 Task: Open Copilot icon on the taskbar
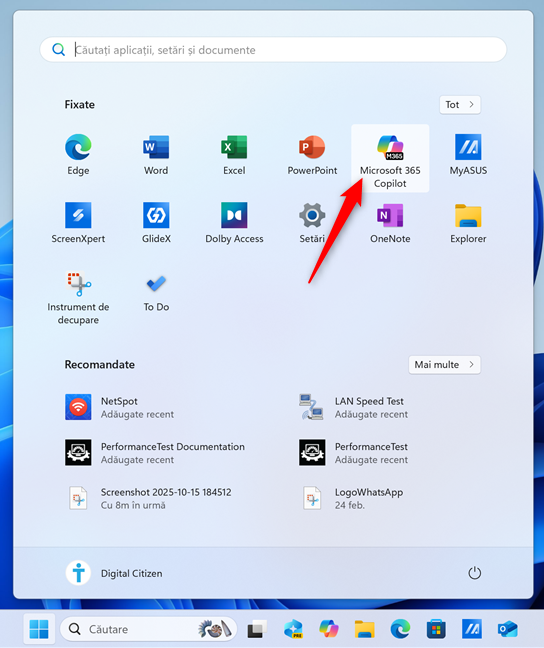[329, 629]
